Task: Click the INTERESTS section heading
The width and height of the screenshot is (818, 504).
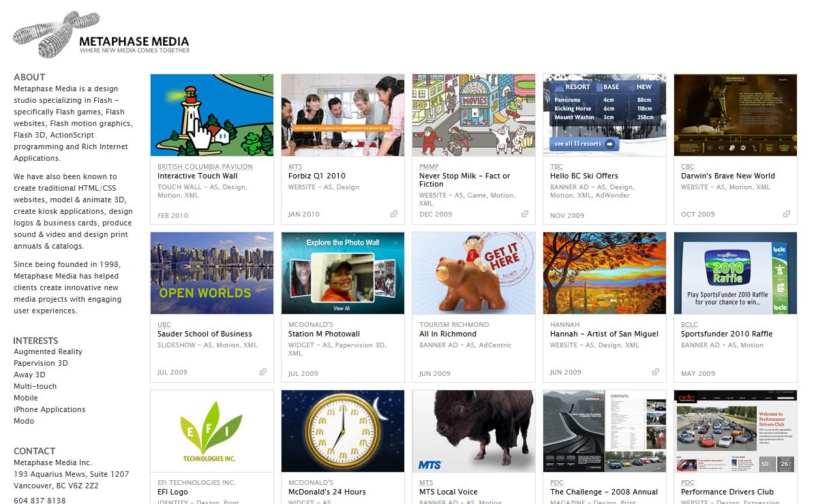Action: (x=36, y=341)
